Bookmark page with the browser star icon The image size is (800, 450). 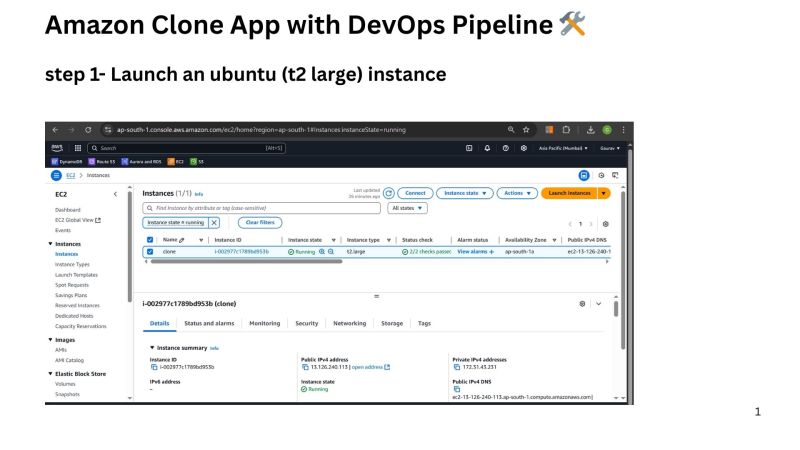tap(526, 130)
